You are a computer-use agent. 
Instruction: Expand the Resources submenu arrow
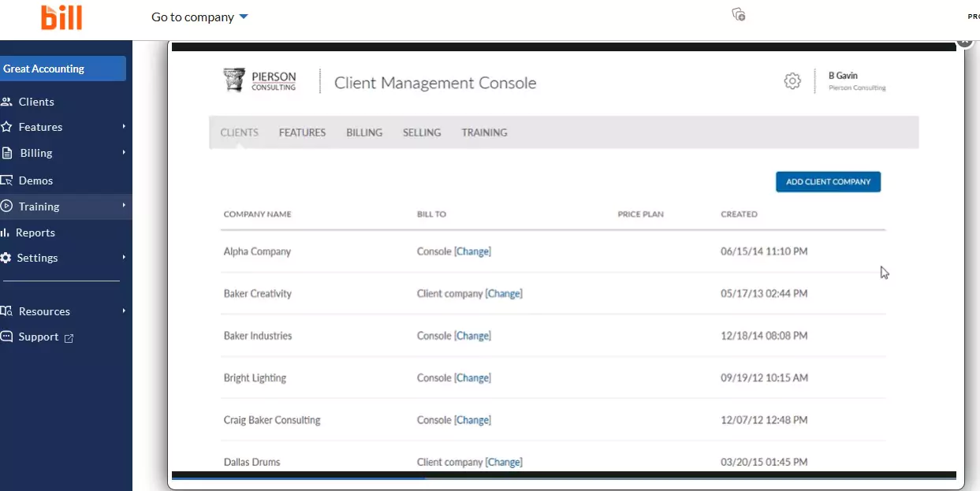coord(124,311)
